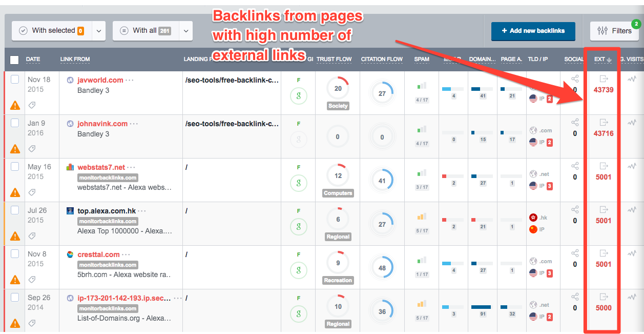Tick the checkbox for the Sep 26 2014 row
This screenshot has width=644, height=334.
[x=15, y=297]
